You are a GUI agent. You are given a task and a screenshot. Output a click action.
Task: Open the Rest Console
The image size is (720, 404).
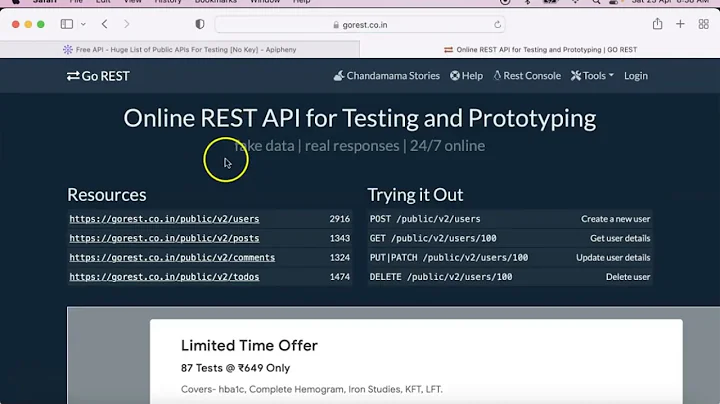point(527,76)
